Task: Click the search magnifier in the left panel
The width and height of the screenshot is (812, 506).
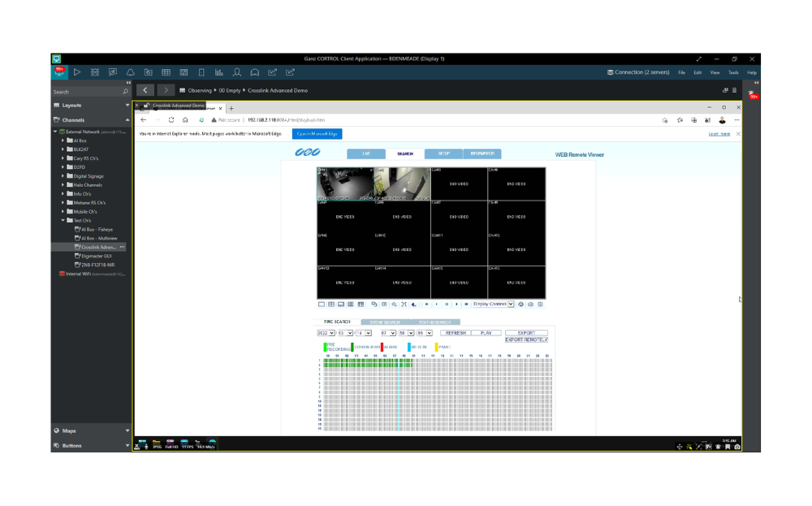Action: click(125, 92)
